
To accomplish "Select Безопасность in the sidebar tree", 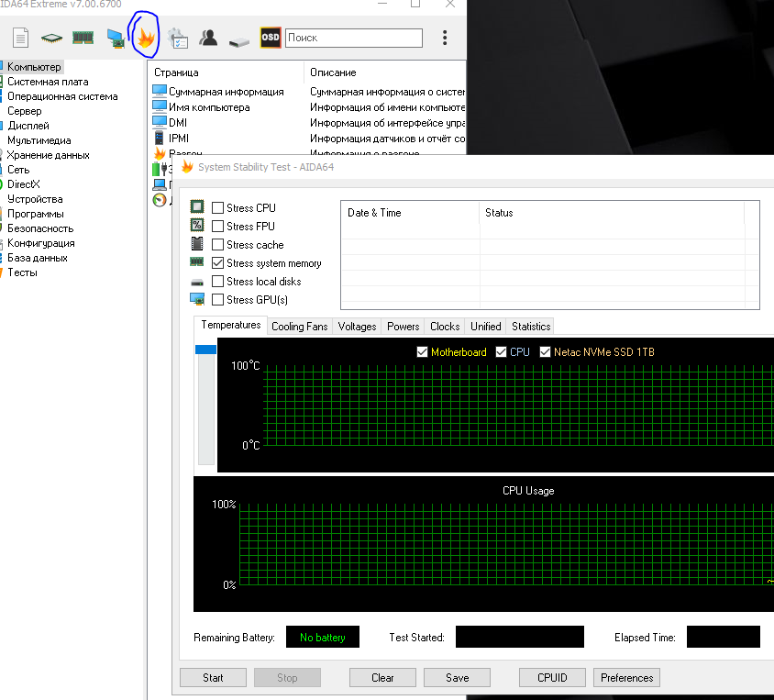I will click(x=40, y=228).
